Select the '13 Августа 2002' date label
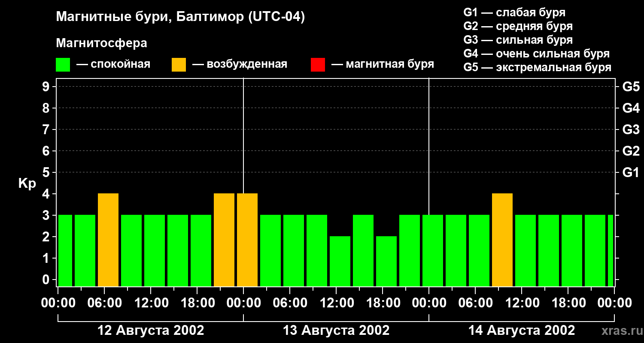644x343 pixels. (x=336, y=331)
